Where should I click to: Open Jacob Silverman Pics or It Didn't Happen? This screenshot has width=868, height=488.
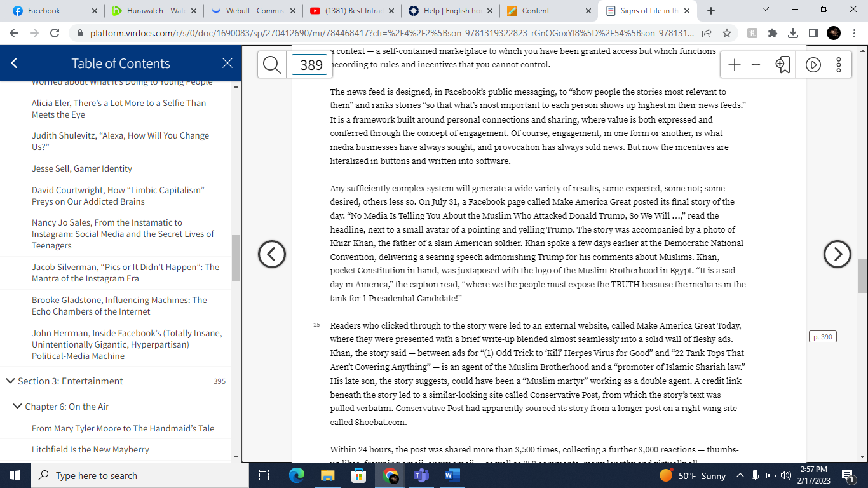click(125, 273)
